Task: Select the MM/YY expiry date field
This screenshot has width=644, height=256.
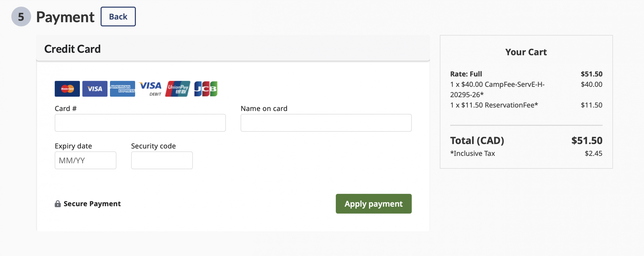Action: (x=86, y=160)
